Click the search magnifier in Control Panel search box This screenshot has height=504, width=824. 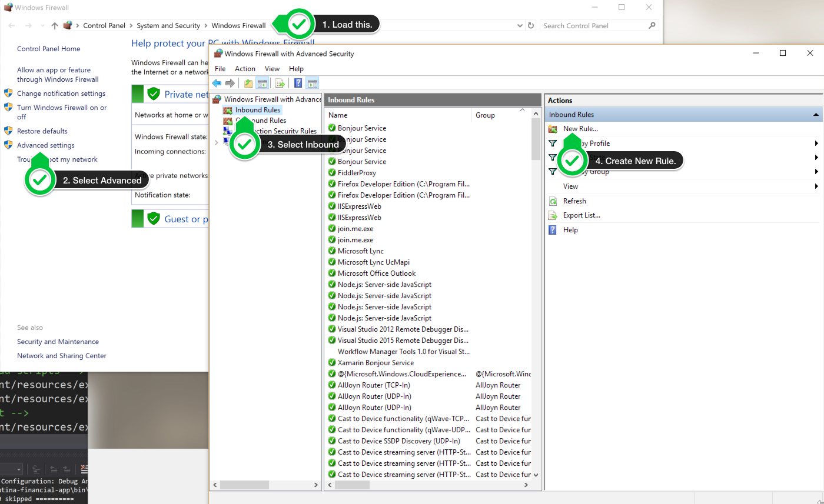pos(652,25)
